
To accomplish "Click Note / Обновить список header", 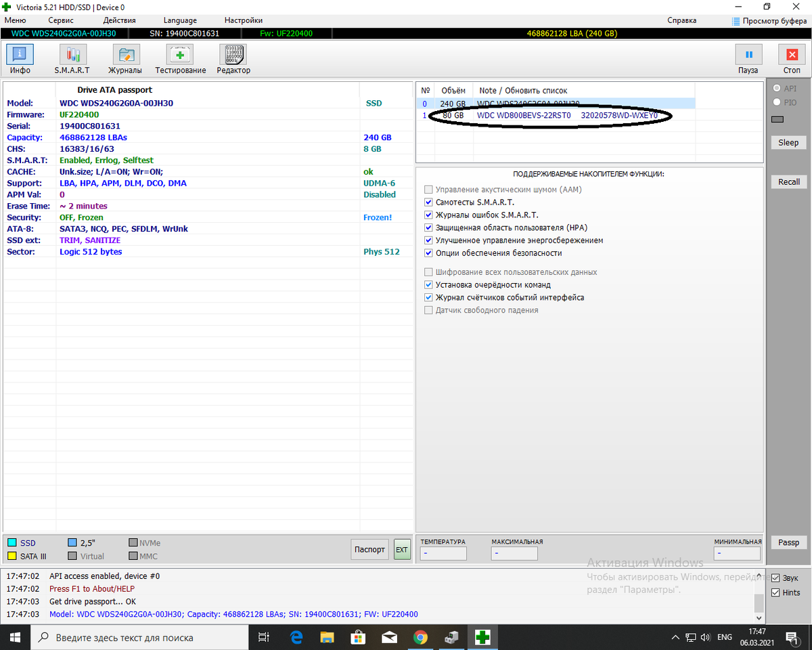I will tap(523, 90).
